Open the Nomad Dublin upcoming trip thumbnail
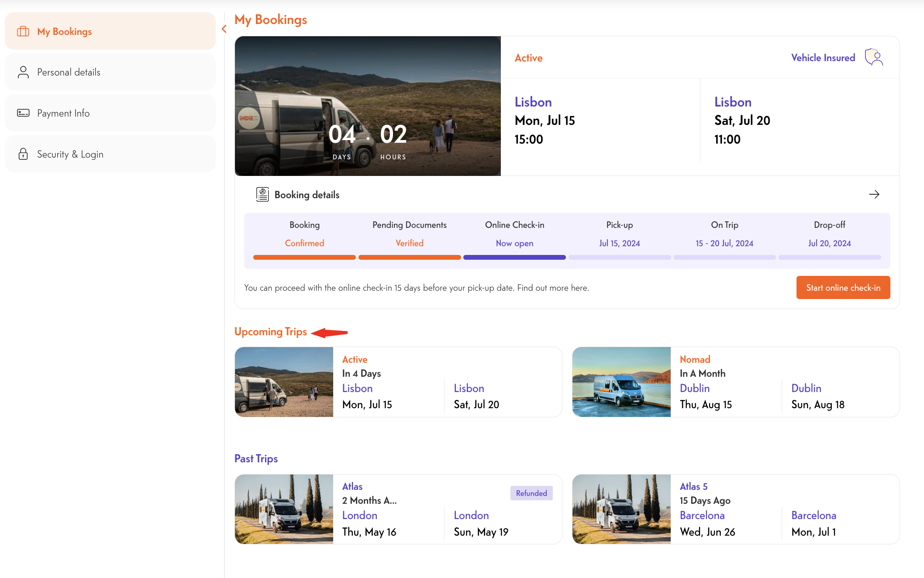This screenshot has width=924, height=578. [621, 382]
